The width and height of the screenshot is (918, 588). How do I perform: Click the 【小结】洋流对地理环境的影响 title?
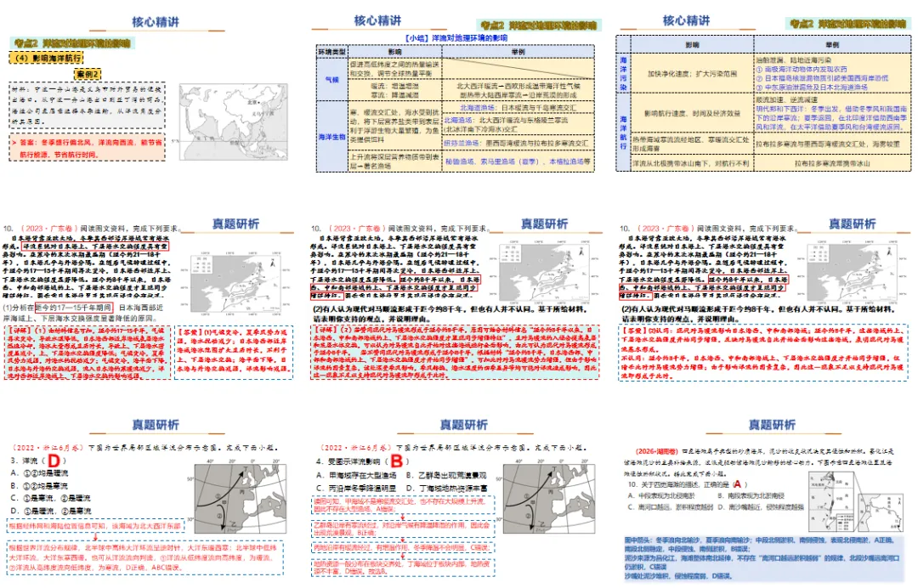456,38
